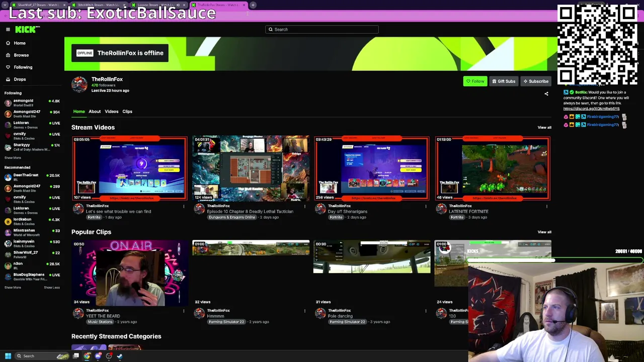Open asmongold channel in Following list

coord(32,103)
